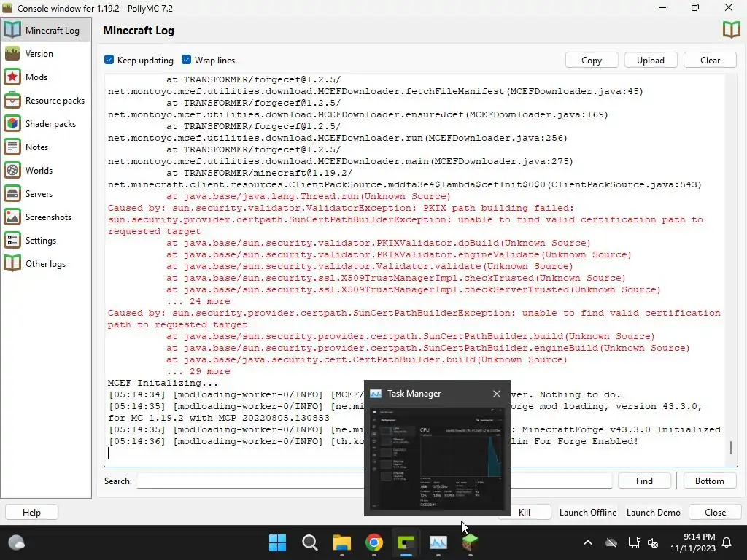This screenshot has height=560, width=747.
Task: Open the Other logs book icon
Action: coord(12,263)
